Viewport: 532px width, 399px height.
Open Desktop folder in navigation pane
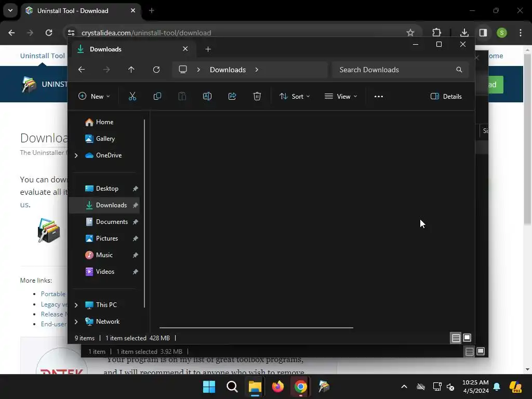coord(104,189)
